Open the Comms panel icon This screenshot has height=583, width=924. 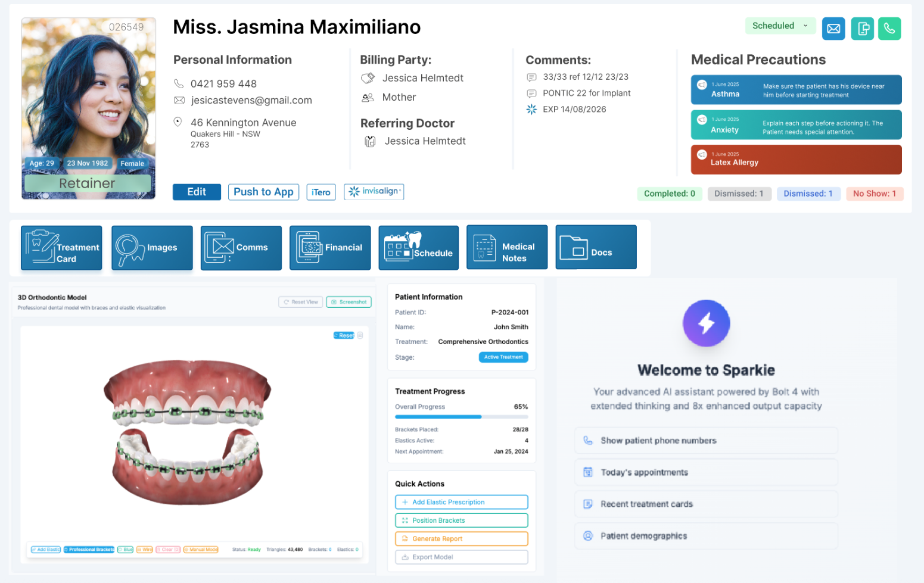[x=241, y=248]
